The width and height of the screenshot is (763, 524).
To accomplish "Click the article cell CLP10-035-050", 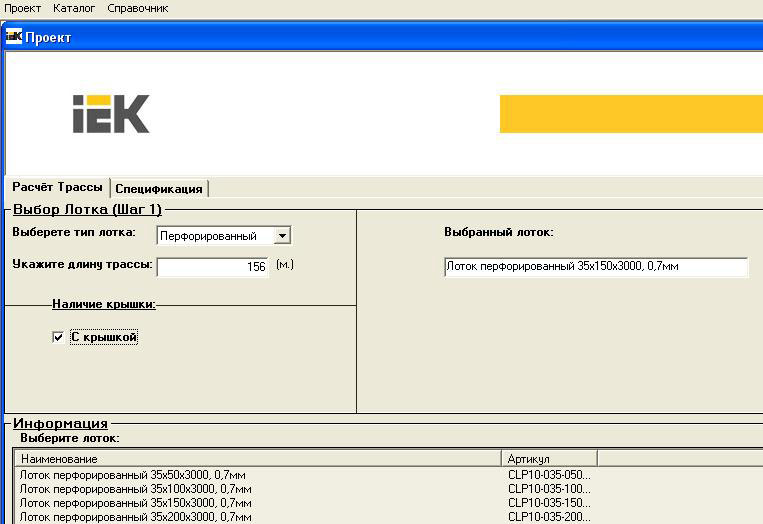I will (x=549, y=475).
